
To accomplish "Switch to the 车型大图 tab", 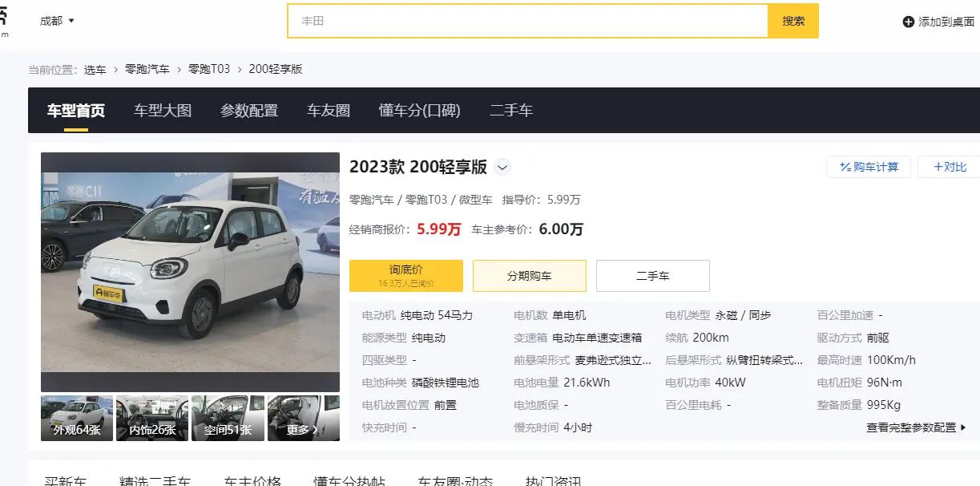I will (162, 111).
